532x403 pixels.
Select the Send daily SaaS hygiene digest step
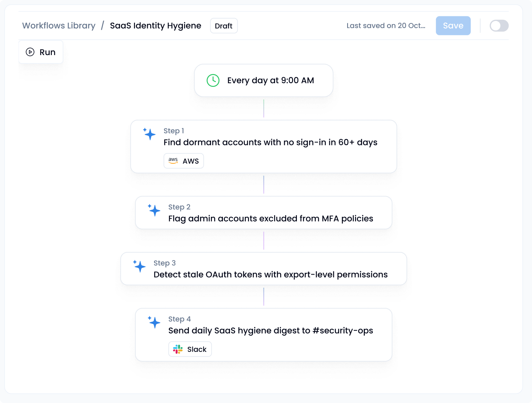[x=270, y=330]
